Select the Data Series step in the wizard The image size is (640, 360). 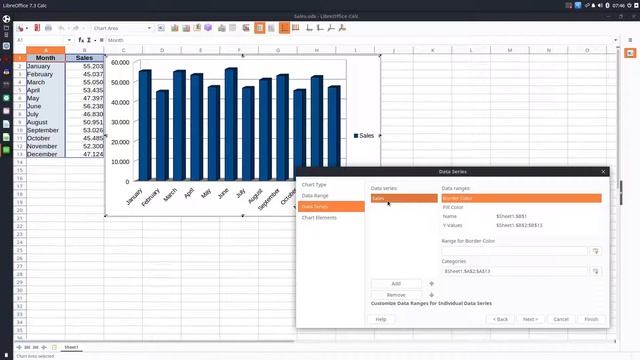(x=331, y=207)
